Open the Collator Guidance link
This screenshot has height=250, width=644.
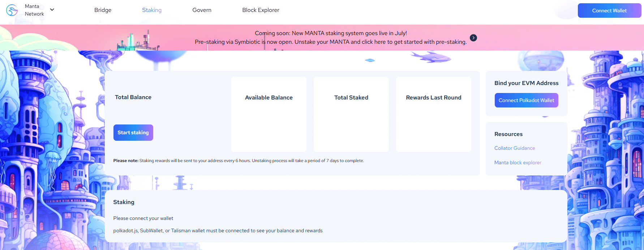[x=515, y=148]
